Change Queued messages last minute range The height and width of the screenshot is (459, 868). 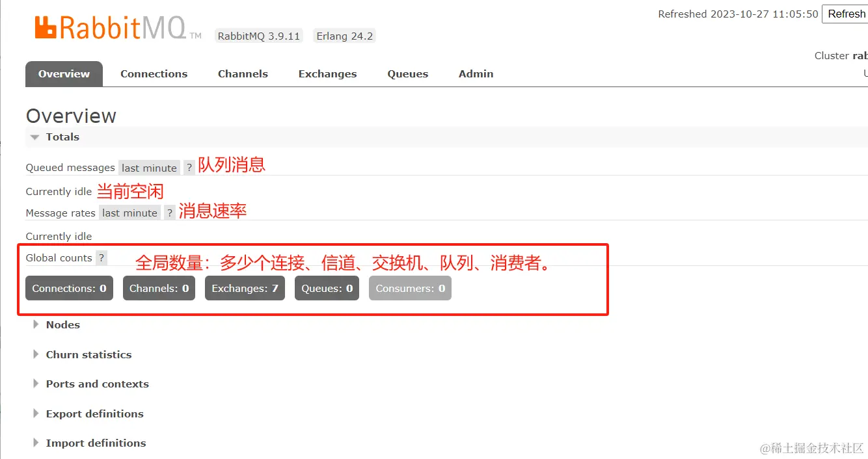[149, 168]
